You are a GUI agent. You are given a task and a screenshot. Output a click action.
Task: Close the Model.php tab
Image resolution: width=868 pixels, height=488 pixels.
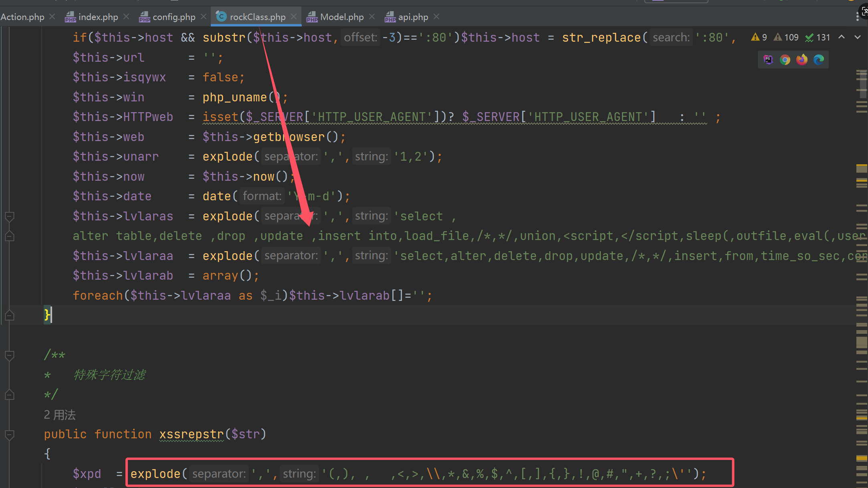click(x=372, y=16)
